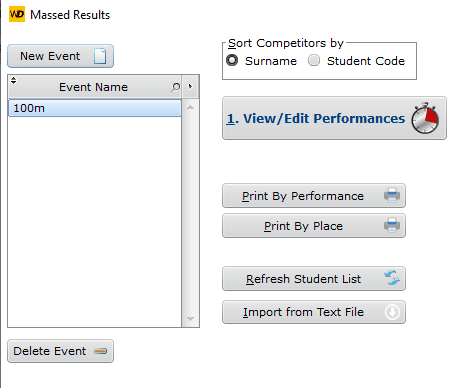
Task: Click the Import from Text File button label
Action: [303, 312]
